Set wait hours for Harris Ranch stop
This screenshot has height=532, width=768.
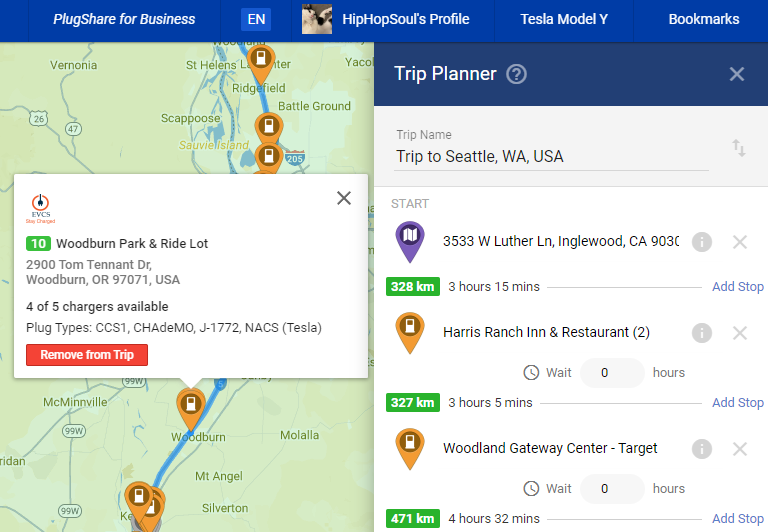point(612,373)
